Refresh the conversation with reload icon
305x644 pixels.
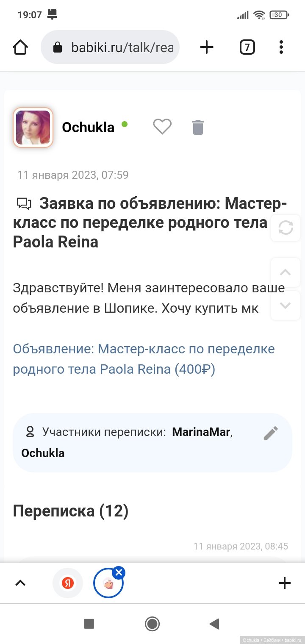tap(286, 228)
